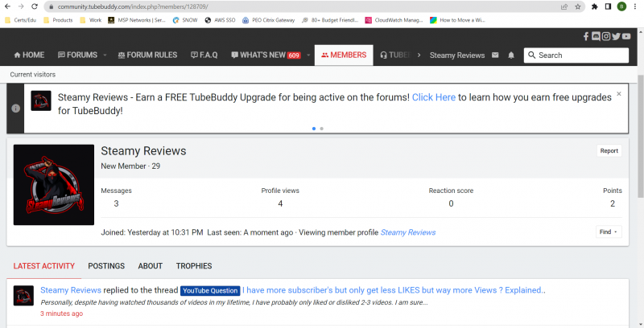644x328 pixels.
Task: Open the Instagram social icon link
Action: (x=605, y=37)
